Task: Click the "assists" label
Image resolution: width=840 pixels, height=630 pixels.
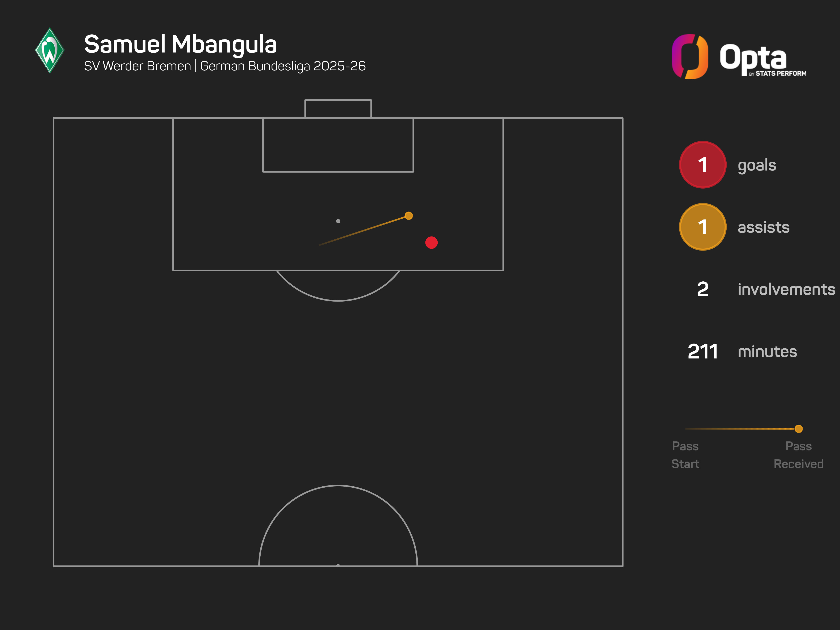Action: tap(763, 227)
